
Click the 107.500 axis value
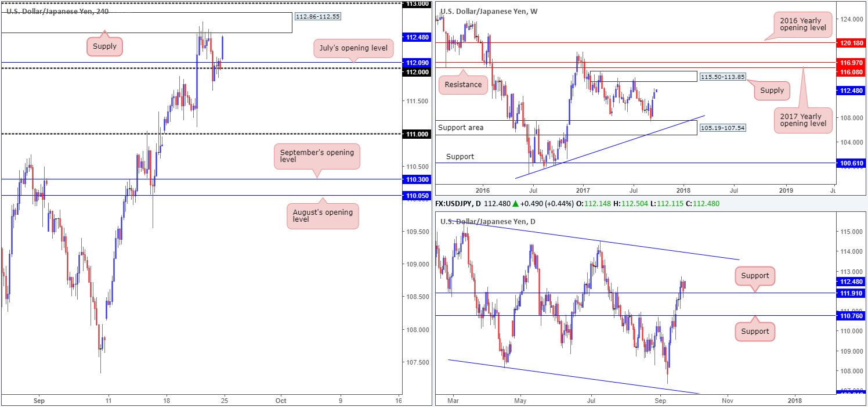[x=418, y=362]
